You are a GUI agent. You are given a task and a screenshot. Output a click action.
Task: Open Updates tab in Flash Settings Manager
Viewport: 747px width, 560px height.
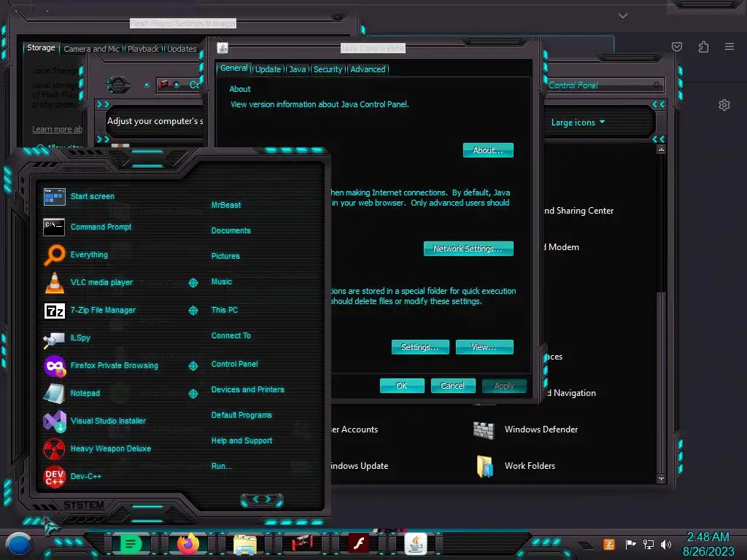coord(182,49)
